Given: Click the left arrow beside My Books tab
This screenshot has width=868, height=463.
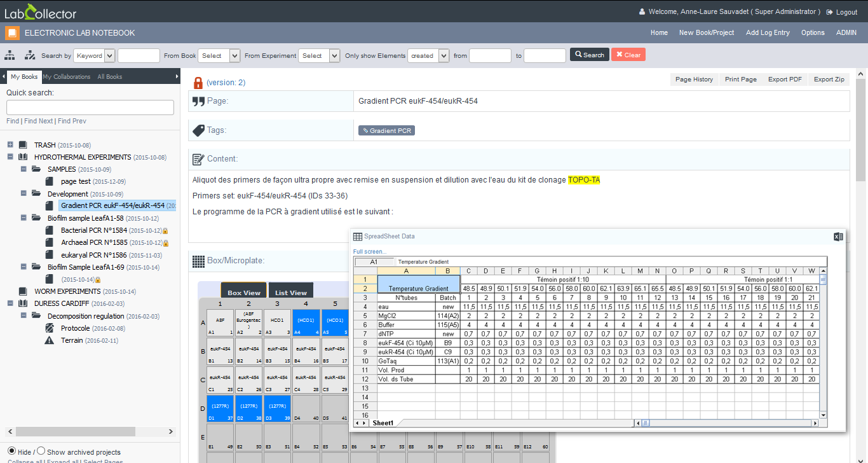Looking at the screenshot, I should tap(3, 77).
